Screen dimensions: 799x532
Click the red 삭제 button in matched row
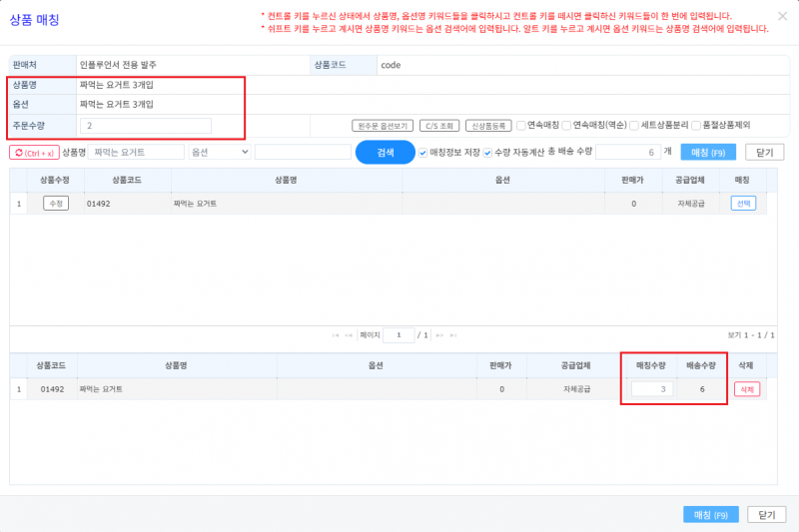pyautogui.click(x=747, y=389)
